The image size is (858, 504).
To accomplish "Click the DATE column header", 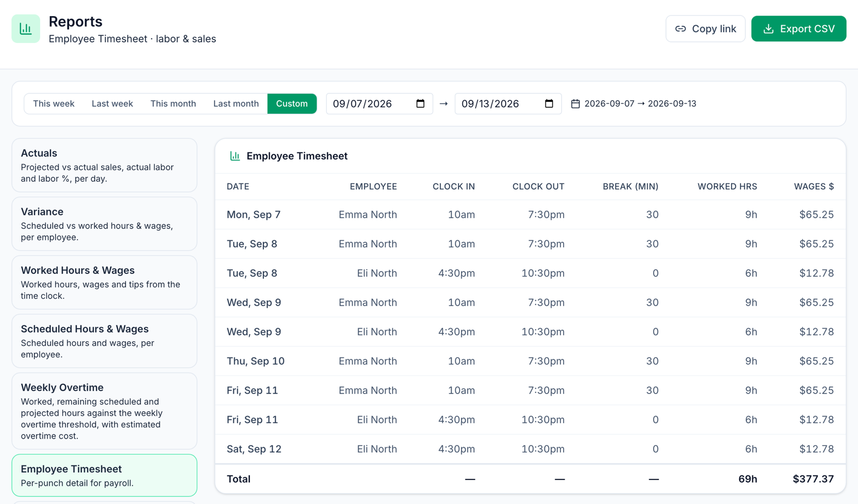I will tap(238, 187).
